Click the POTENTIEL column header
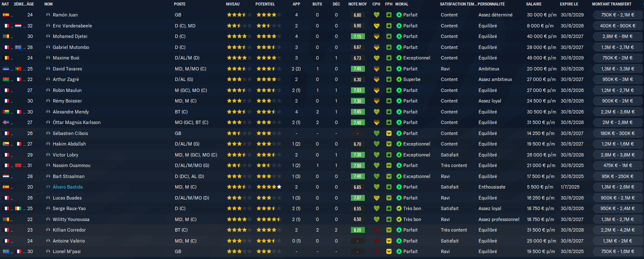This screenshot has height=259, width=644. point(265,4)
